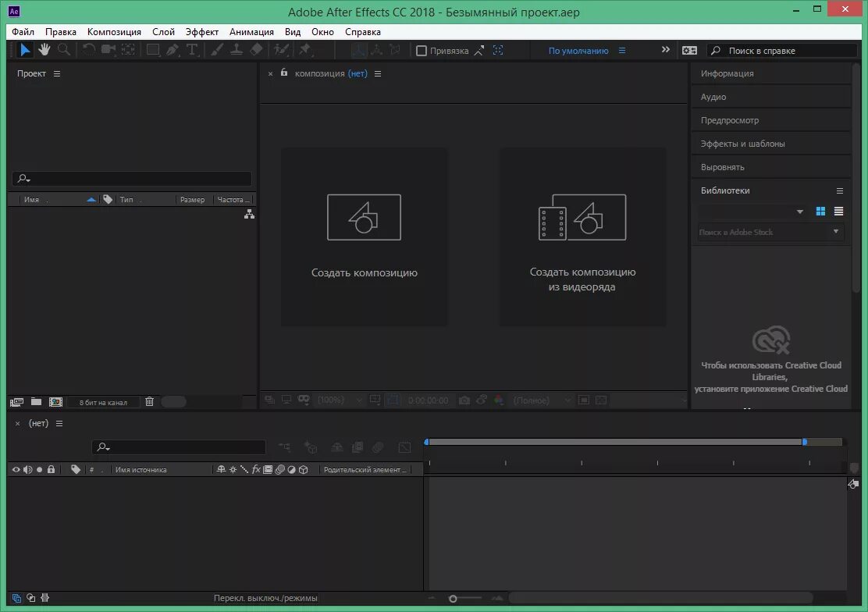
Task: Select the Hand tool
Action: point(44,49)
